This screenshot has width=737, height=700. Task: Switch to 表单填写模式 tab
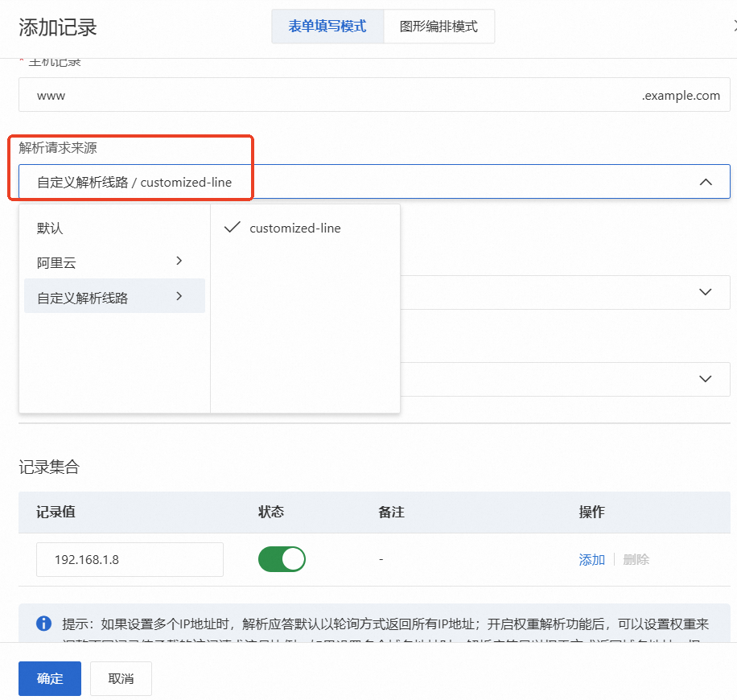(x=327, y=27)
